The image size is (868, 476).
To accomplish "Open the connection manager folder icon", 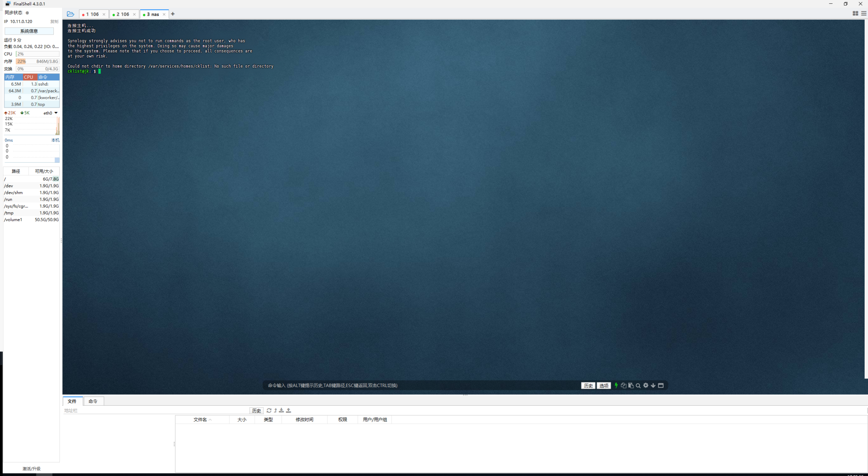I will click(71, 14).
